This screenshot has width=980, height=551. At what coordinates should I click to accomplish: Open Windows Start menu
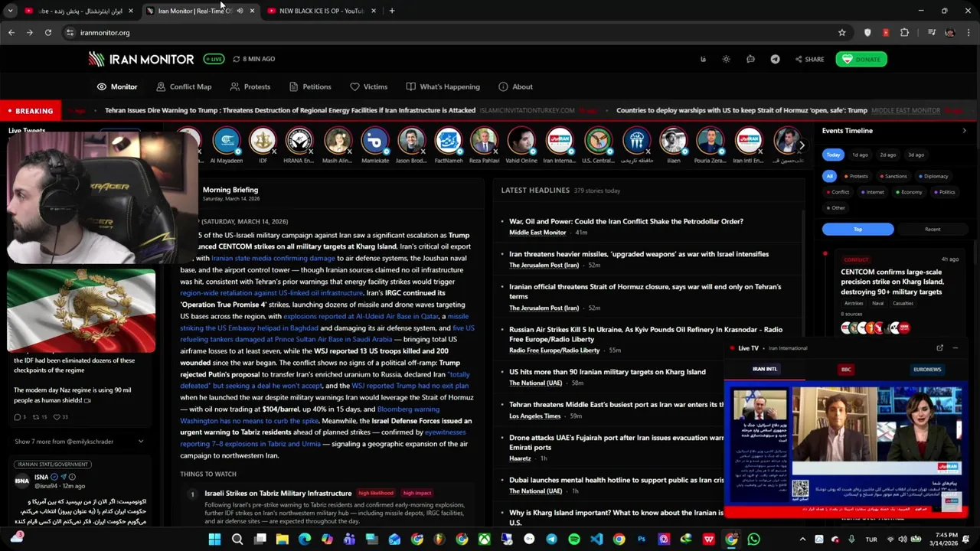214,540
